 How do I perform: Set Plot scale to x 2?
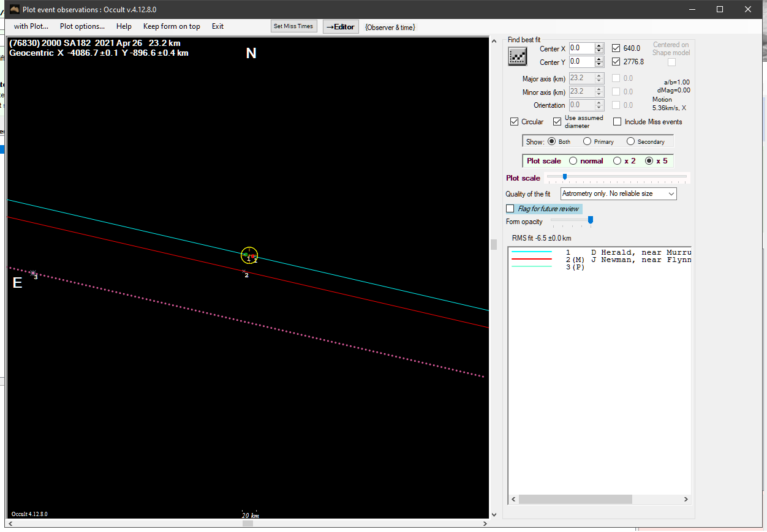tap(618, 161)
